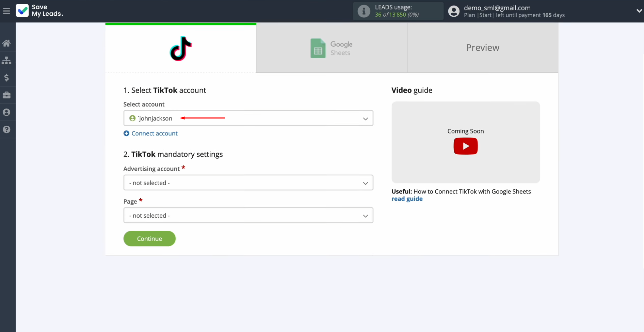Open profile user icon in sidebar
The width and height of the screenshot is (644, 332).
(x=6, y=112)
